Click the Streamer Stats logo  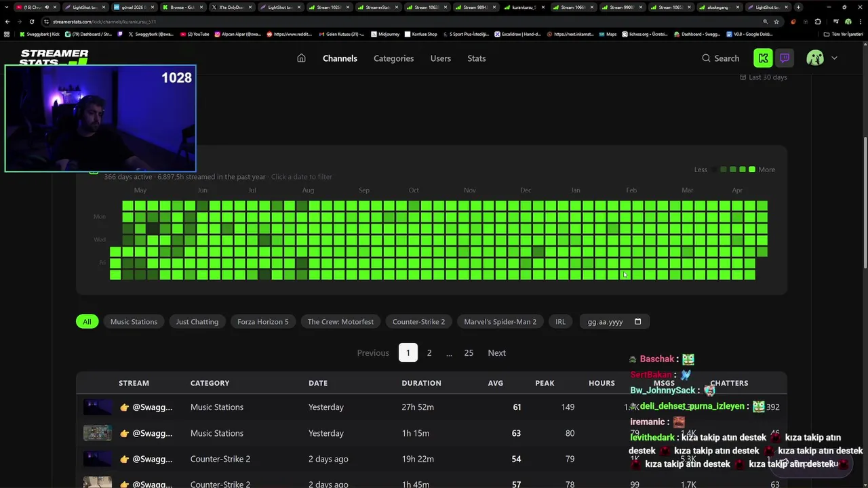point(54,58)
